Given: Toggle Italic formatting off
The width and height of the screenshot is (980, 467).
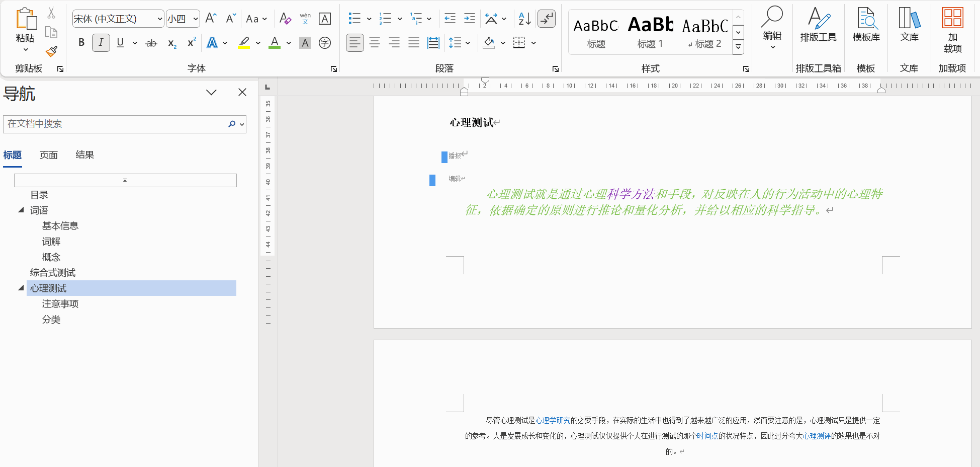Looking at the screenshot, I should (101, 43).
